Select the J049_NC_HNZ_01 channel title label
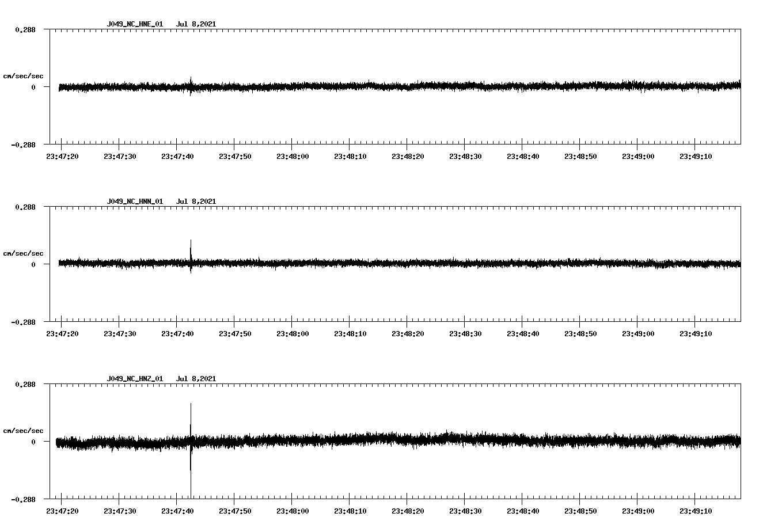The height and width of the screenshot is (532, 782). (x=135, y=378)
